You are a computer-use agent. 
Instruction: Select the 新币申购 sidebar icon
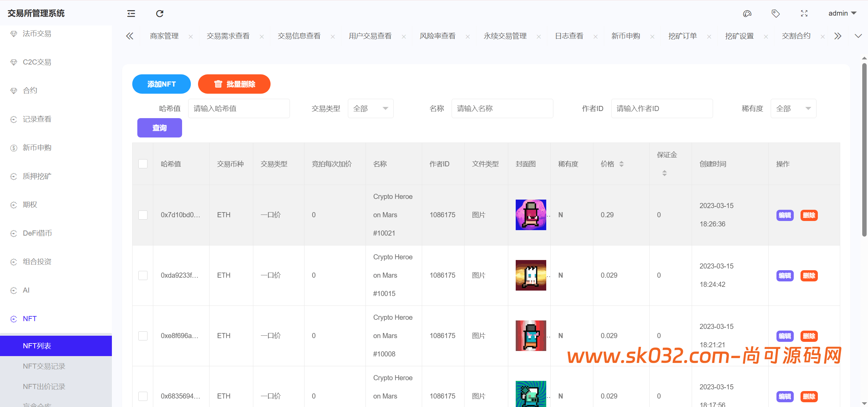coord(14,148)
